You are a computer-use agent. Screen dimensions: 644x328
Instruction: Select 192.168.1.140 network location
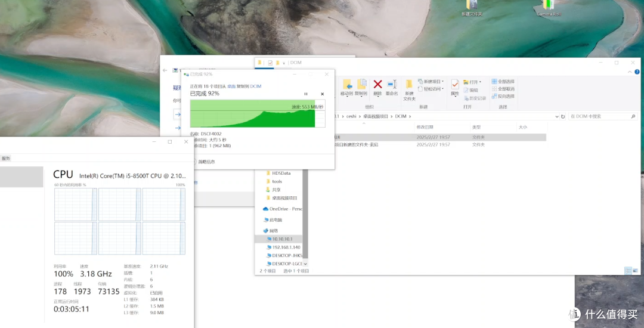coord(283,247)
